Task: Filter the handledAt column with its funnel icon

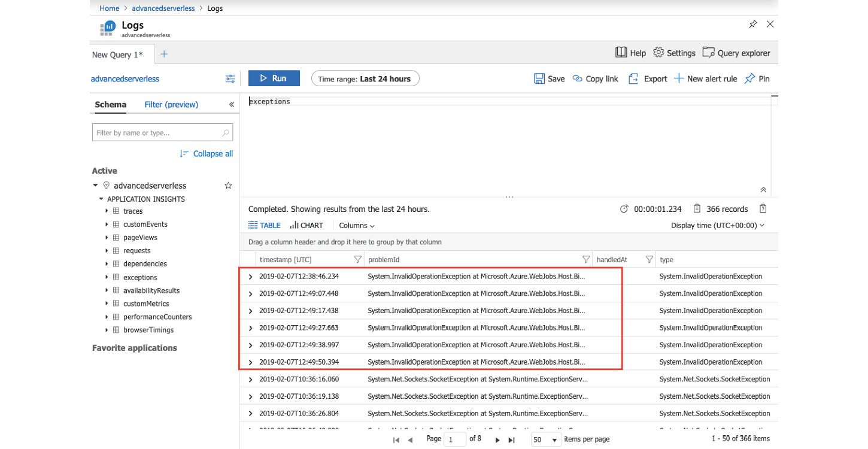Action: coord(650,260)
